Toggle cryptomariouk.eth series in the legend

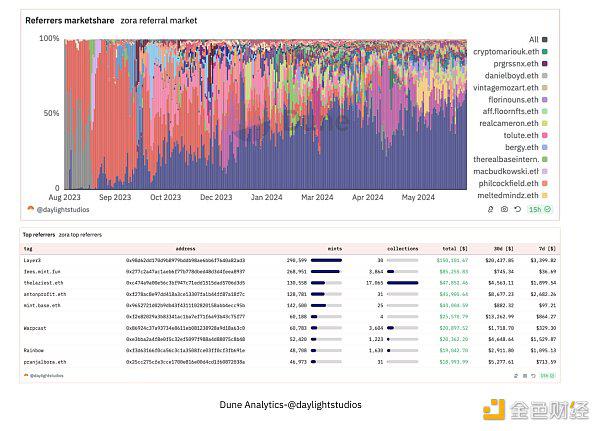click(x=510, y=51)
